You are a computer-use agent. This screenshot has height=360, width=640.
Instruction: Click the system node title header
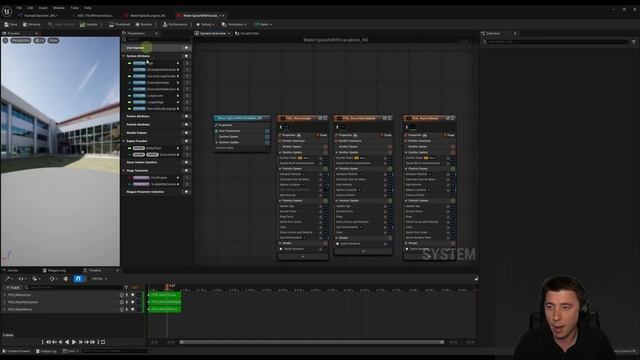tap(242, 118)
